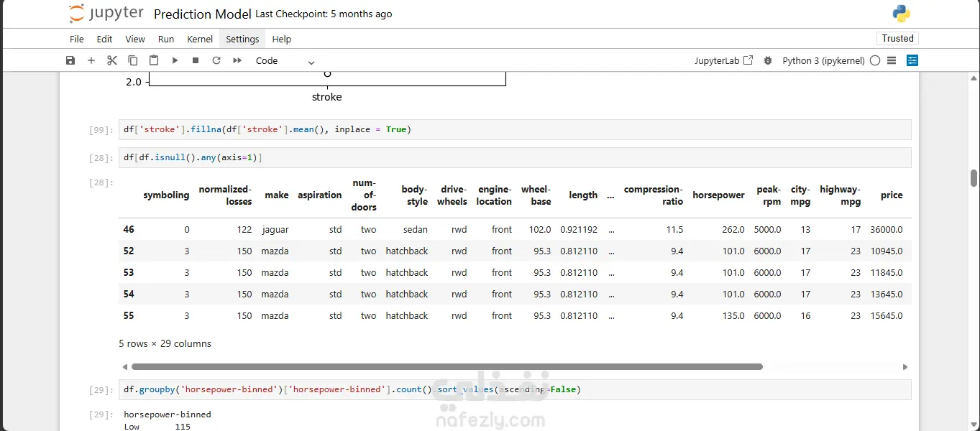Viewport: 980px width, 431px height.
Task: Click the kernel status circle indicator
Action: (875, 60)
